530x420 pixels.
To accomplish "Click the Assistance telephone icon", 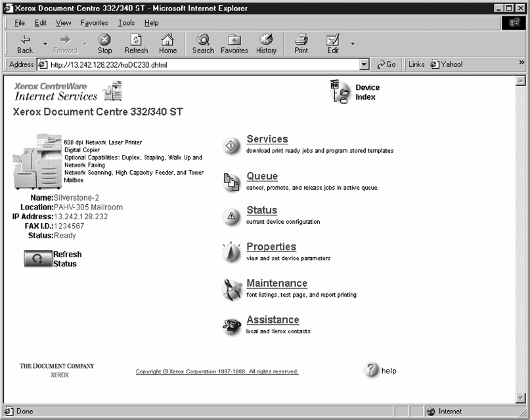I will click(x=232, y=326).
